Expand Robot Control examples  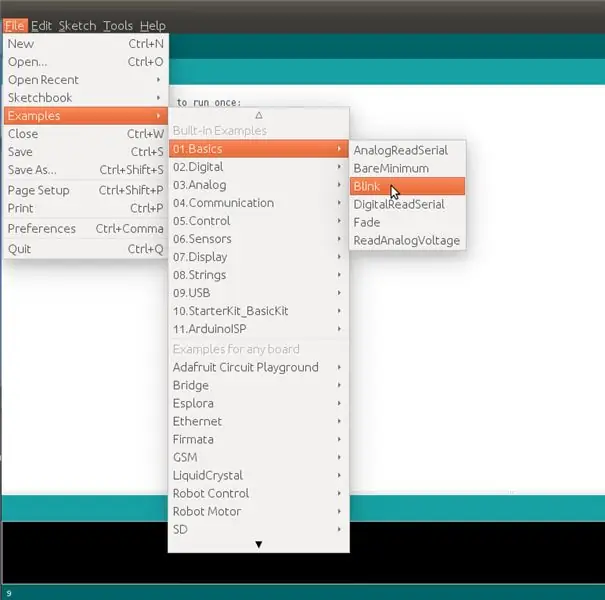tap(259, 494)
